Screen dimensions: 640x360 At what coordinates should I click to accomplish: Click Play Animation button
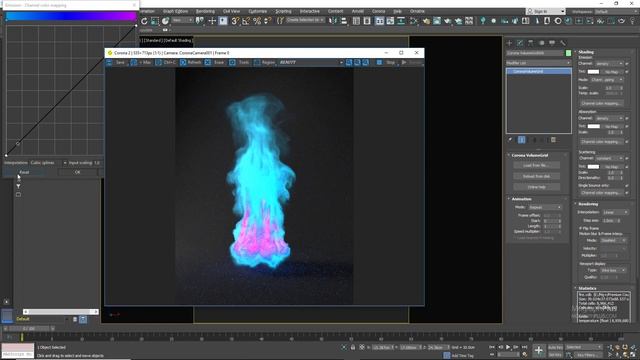[508, 347]
